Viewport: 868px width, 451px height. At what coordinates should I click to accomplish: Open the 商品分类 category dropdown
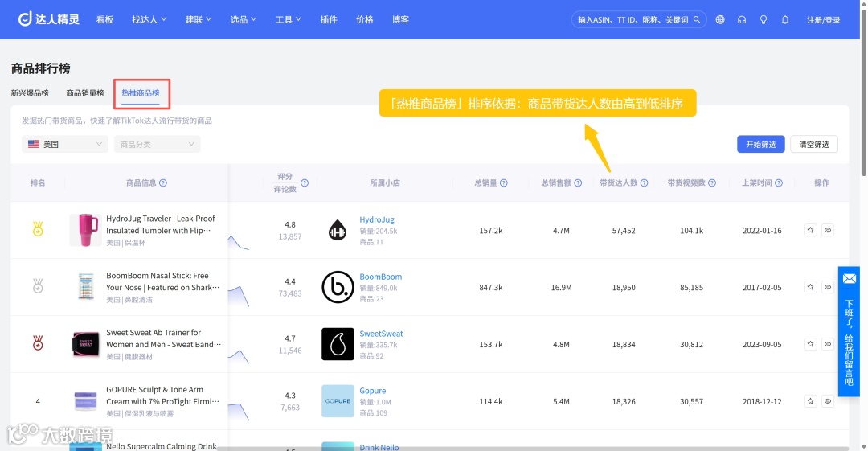158,144
